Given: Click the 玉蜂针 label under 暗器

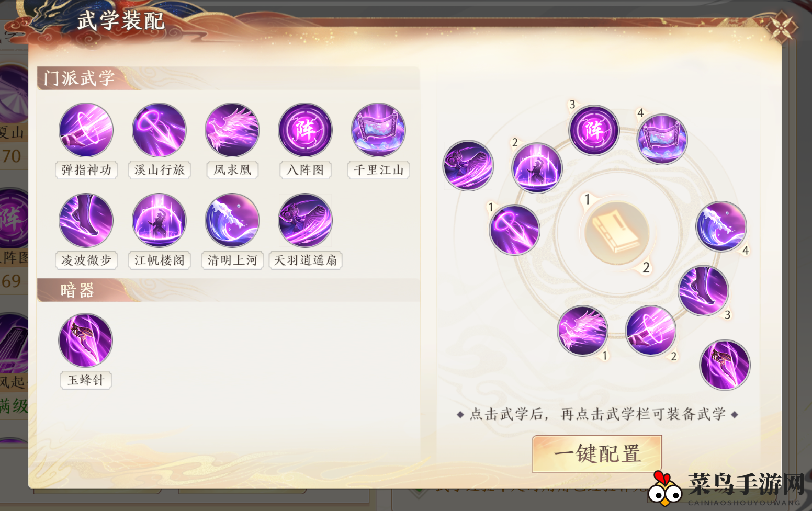Looking at the screenshot, I should (x=86, y=380).
